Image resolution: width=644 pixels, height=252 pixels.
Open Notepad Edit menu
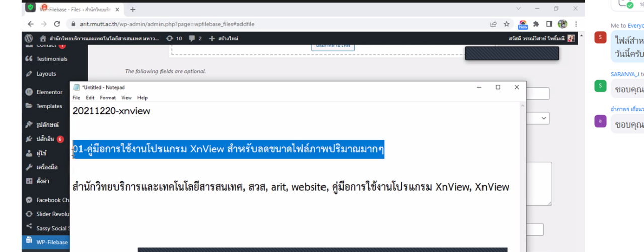(x=90, y=98)
